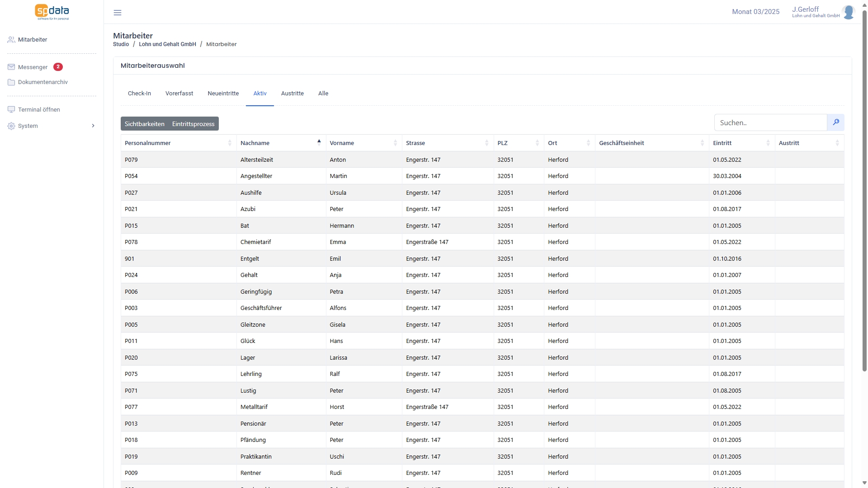Click the Mitarbeiter sidebar people icon
This screenshot has width=868, height=488.
tap(11, 40)
